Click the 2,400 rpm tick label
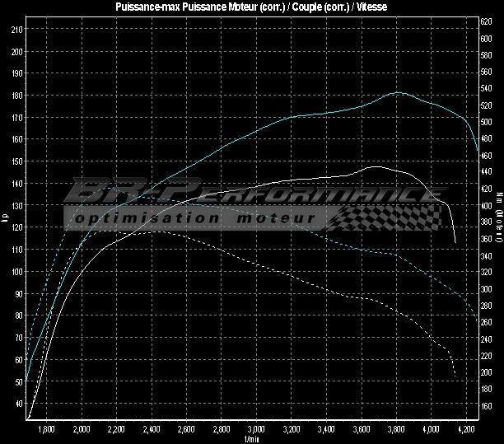 (152, 428)
